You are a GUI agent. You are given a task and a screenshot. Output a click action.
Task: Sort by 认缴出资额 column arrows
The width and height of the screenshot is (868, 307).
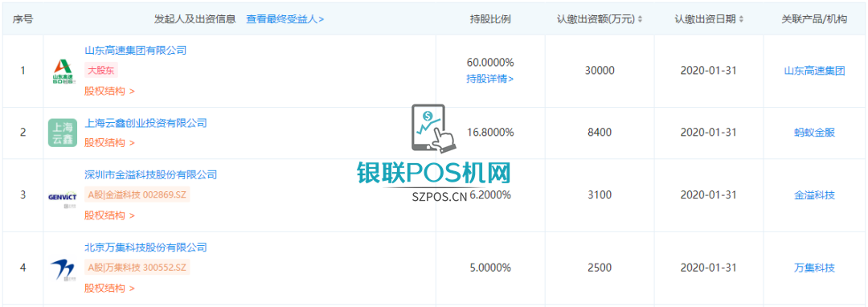pyautogui.click(x=640, y=19)
